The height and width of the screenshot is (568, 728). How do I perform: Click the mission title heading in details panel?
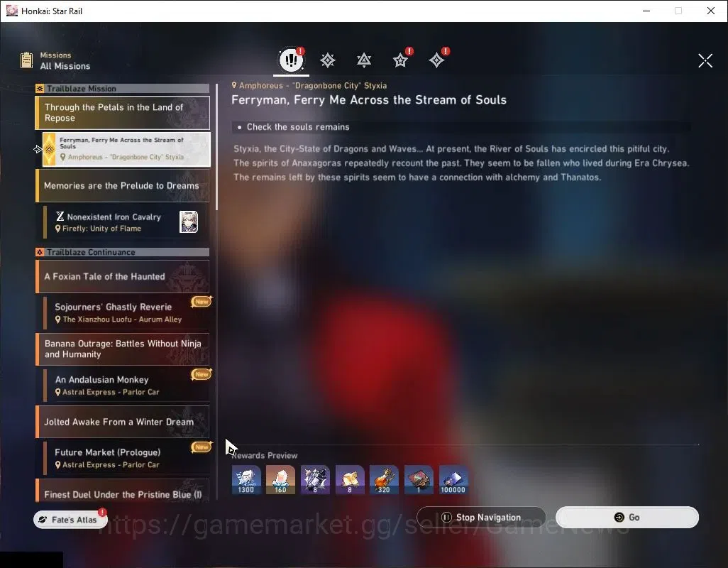coord(369,100)
